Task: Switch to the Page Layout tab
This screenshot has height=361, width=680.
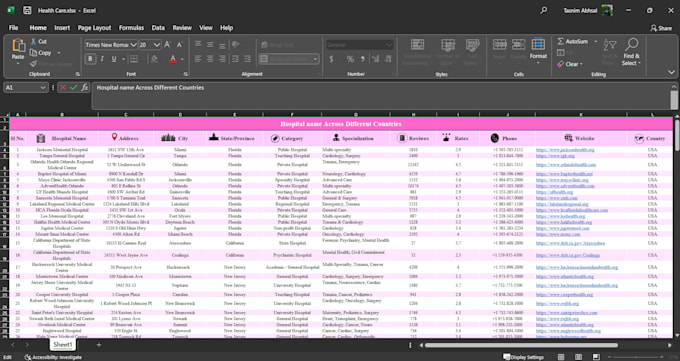Action: (94, 28)
